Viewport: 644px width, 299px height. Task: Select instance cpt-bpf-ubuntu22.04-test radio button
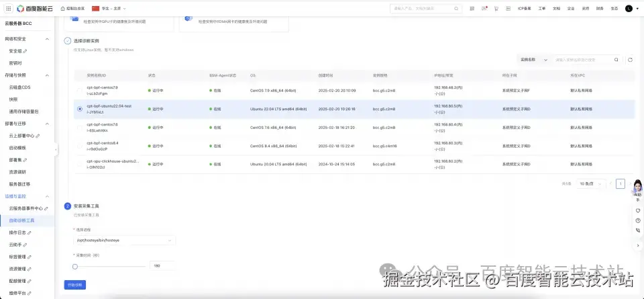point(80,109)
